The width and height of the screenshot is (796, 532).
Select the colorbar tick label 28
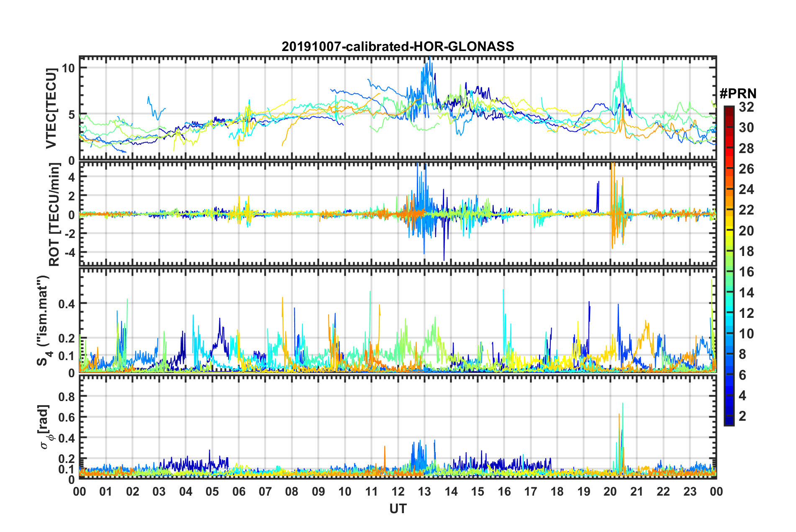(746, 148)
